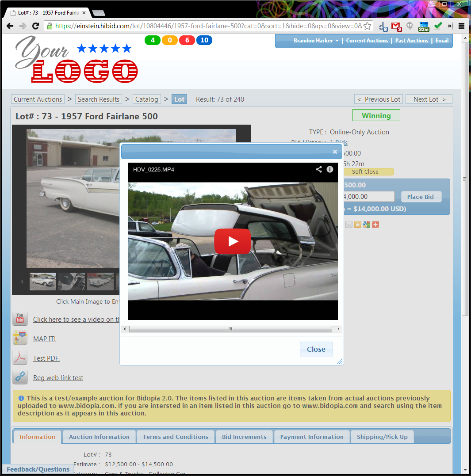
Task: Open Past Auctions in the top bar
Action: [x=411, y=41]
